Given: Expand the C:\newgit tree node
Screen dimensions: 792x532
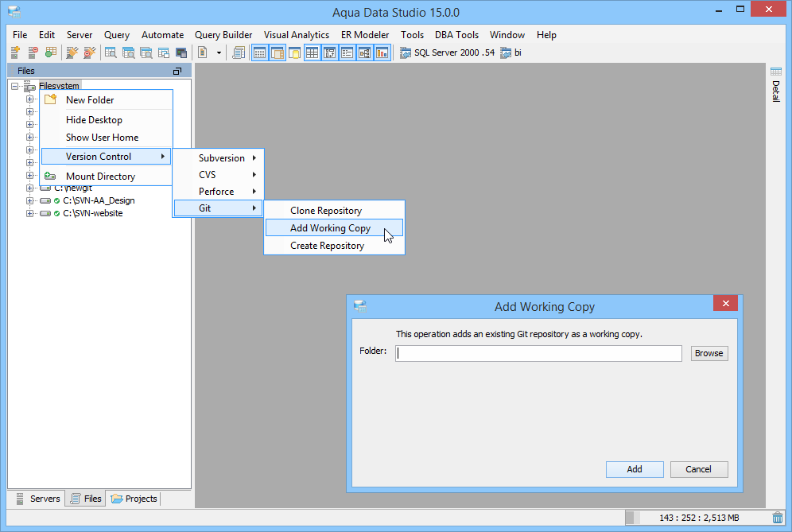Looking at the screenshot, I should [x=29, y=188].
